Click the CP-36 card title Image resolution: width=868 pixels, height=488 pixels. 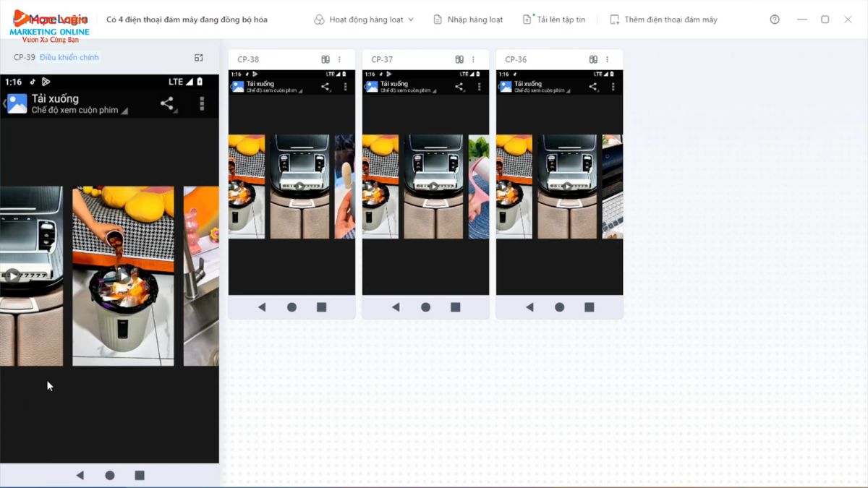point(516,59)
